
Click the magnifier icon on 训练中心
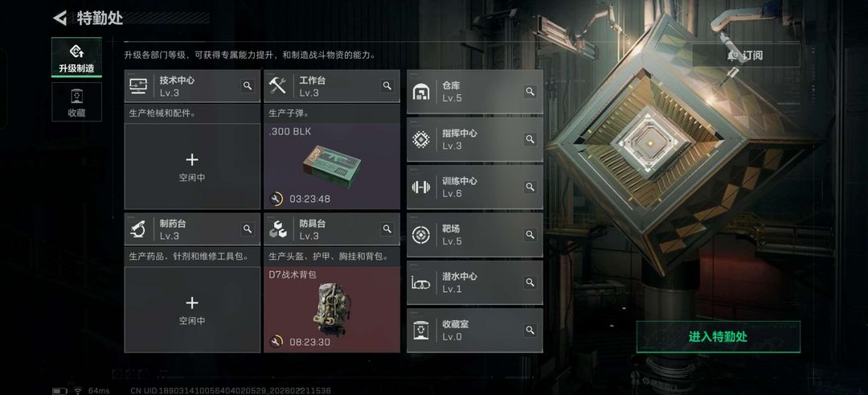click(x=530, y=187)
